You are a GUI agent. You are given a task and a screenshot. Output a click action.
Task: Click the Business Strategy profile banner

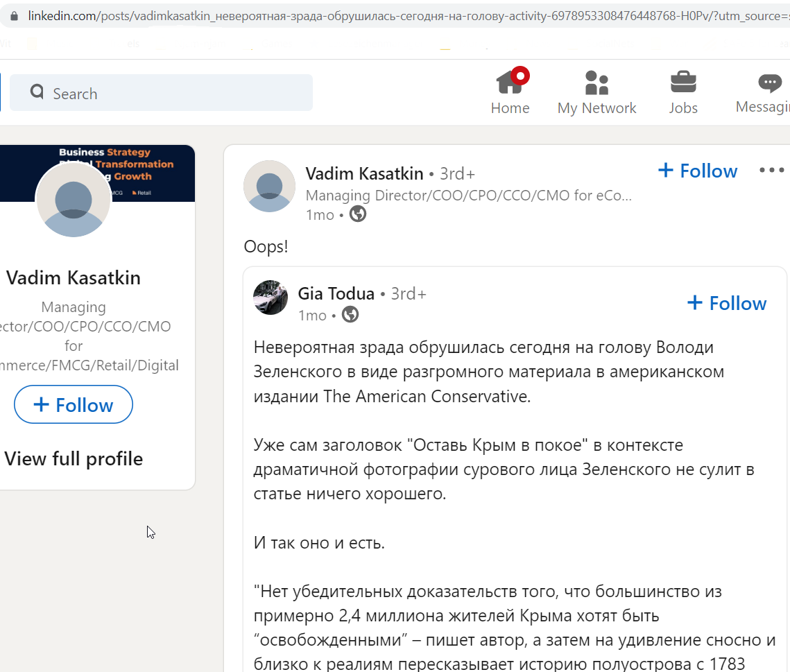pos(97,173)
